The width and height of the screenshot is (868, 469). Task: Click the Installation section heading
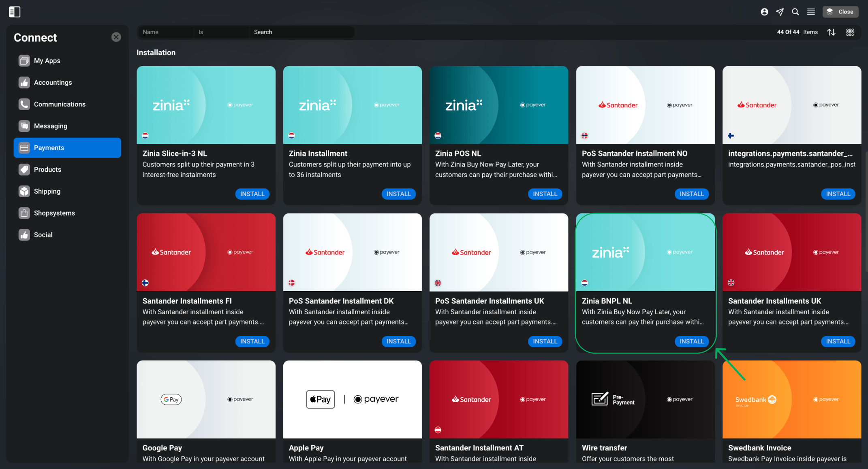156,53
